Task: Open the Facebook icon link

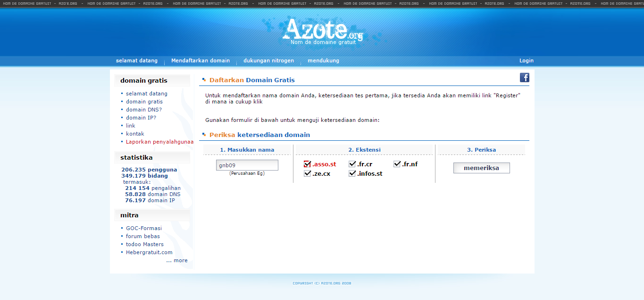Action: click(x=525, y=77)
